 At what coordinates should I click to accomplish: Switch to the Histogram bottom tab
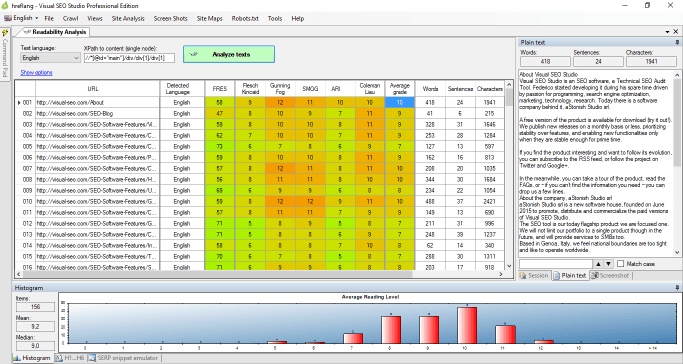(x=32, y=358)
